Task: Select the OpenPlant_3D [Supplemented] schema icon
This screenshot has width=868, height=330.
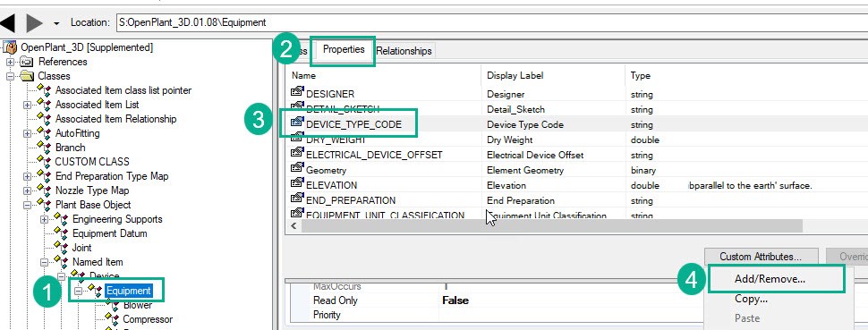Action: [11, 47]
